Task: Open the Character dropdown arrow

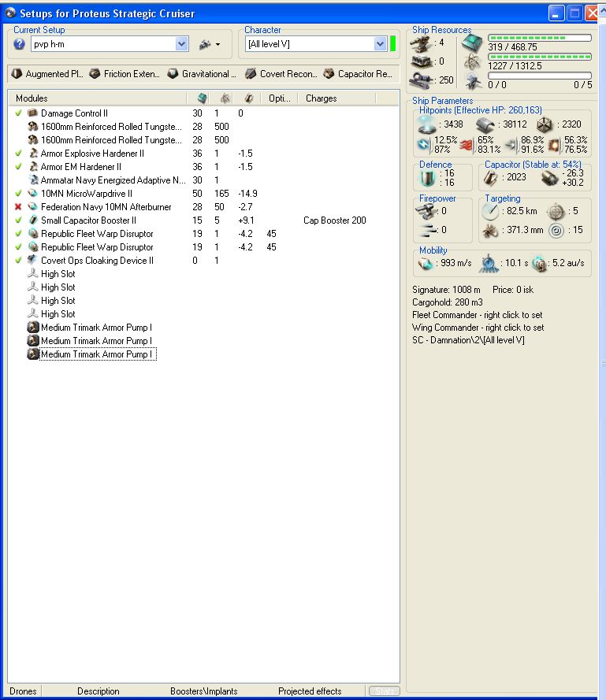Action: coord(380,44)
